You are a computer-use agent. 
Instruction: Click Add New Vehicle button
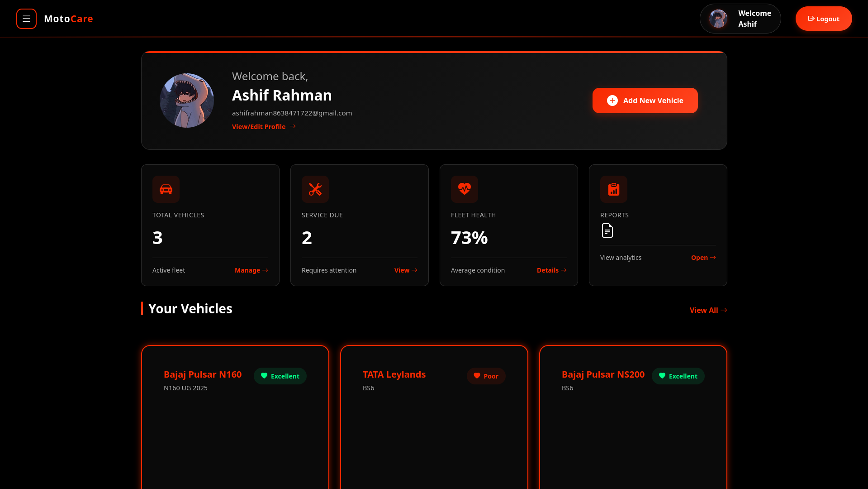click(x=645, y=101)
